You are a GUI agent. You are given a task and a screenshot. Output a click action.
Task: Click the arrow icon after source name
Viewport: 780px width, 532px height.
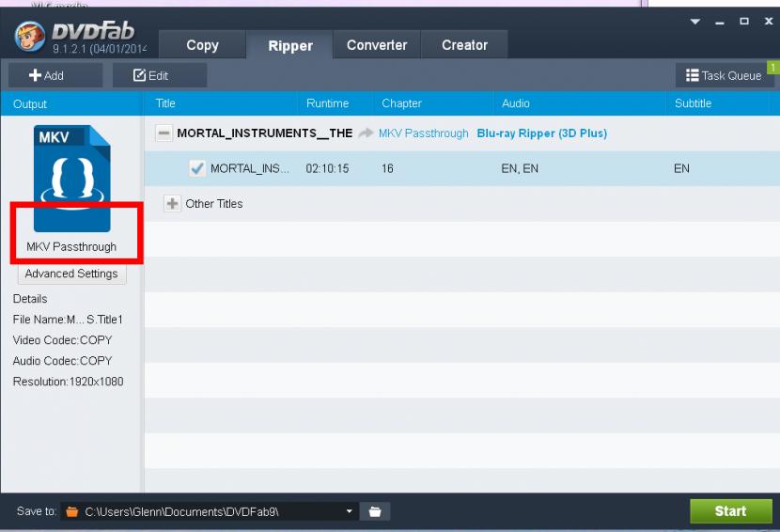click(x=366, y=133)
